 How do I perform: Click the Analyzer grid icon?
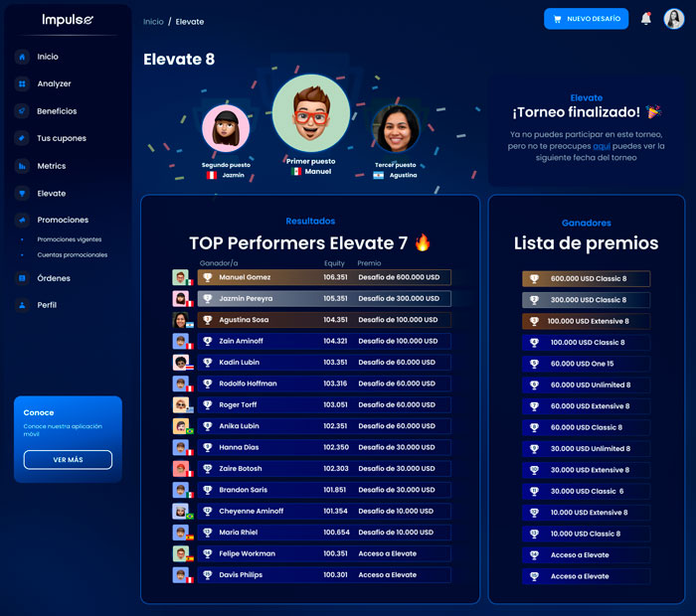point(22,83)
